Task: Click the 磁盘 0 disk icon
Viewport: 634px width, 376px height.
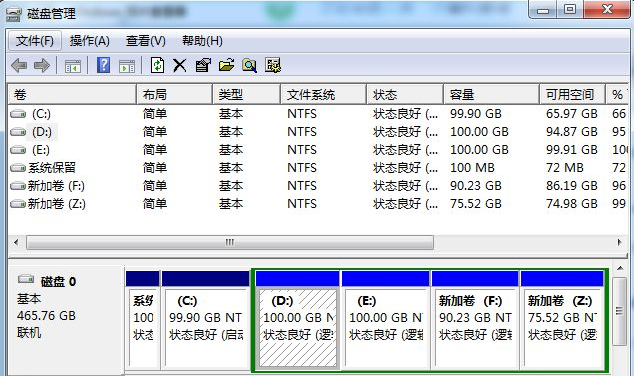Action: click(26, 279)
